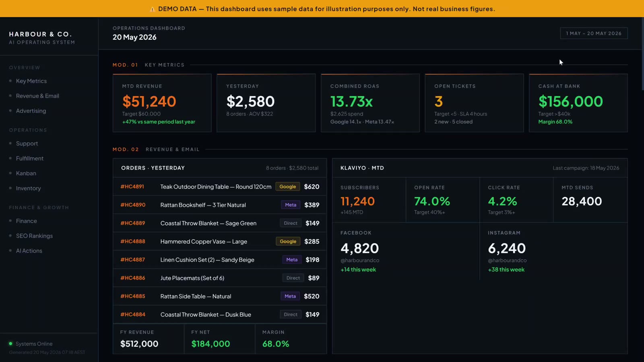The image size is (644, 362).
Task: Navigate to Fulfillment page
Action: pyautogui.click(x=30, y=158)
